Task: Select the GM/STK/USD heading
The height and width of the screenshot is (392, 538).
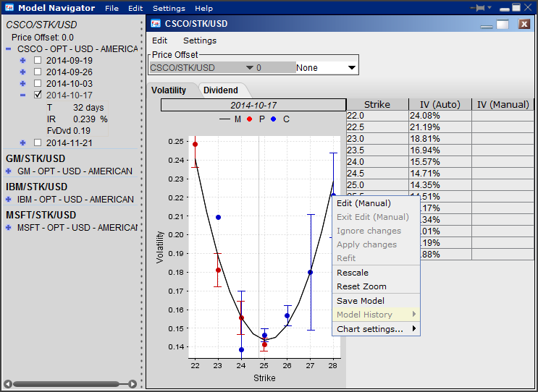Action: (35, 158)
